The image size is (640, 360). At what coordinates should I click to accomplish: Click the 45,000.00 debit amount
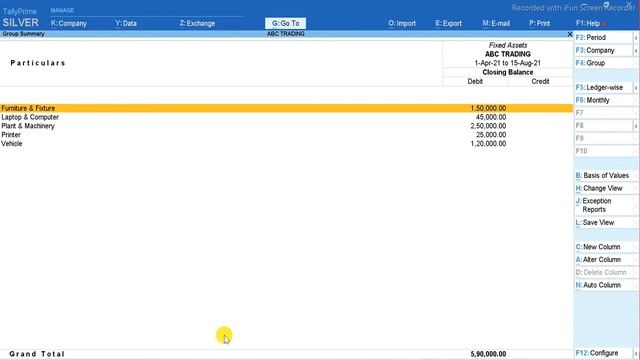click(x=491, y=117)
